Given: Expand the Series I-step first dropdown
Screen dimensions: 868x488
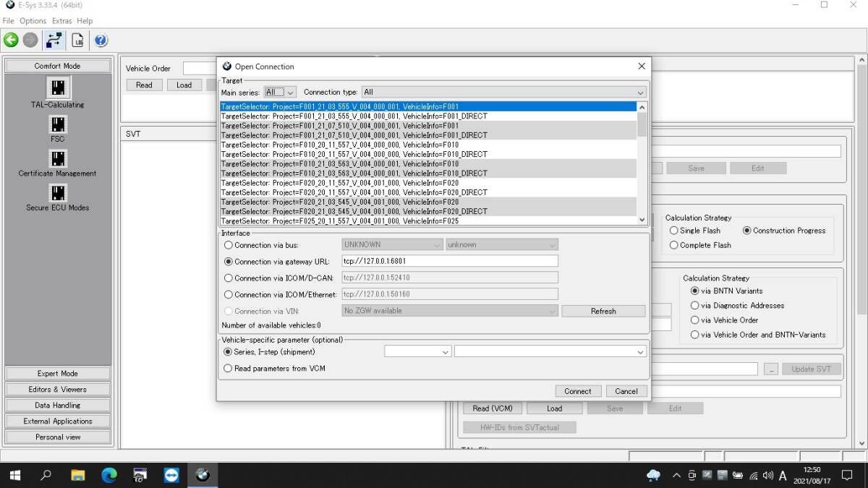Looking at the screenshot, I should pyautogui.click(x=417, y=352).
